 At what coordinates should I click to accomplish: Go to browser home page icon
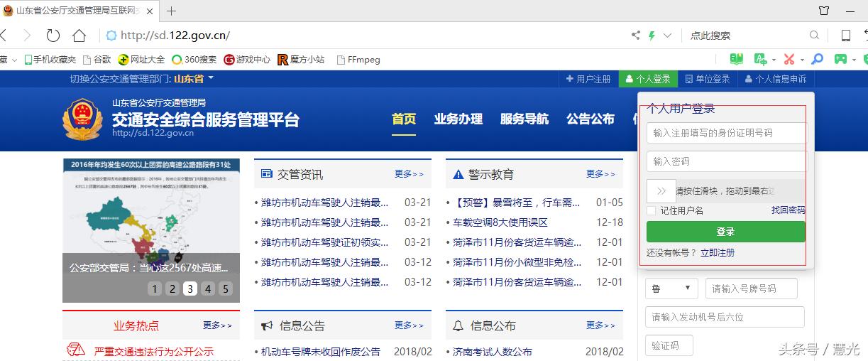pos(79,36)
